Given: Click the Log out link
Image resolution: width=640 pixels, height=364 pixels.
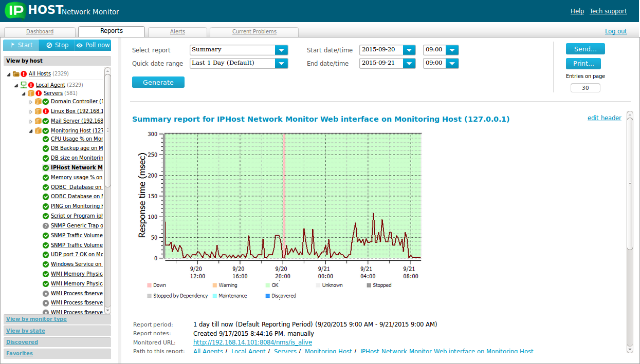Looking at the screenshot, I should (x=616, y=31).
